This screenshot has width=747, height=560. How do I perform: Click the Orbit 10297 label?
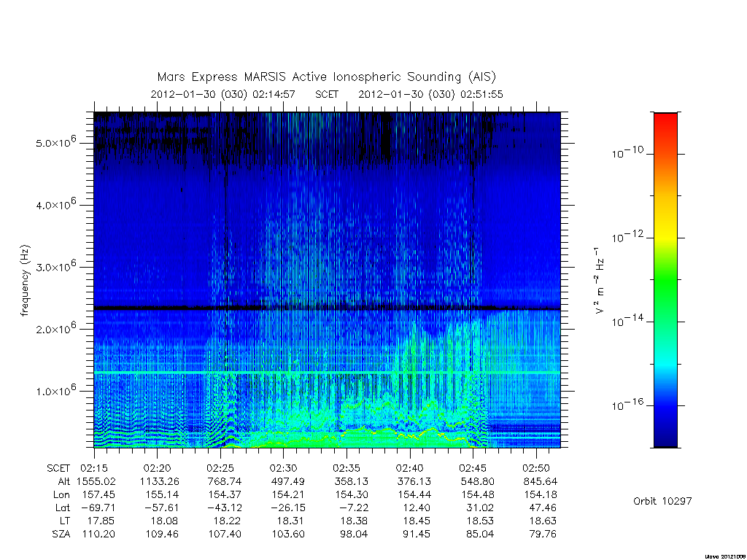[x=662, y=501]
